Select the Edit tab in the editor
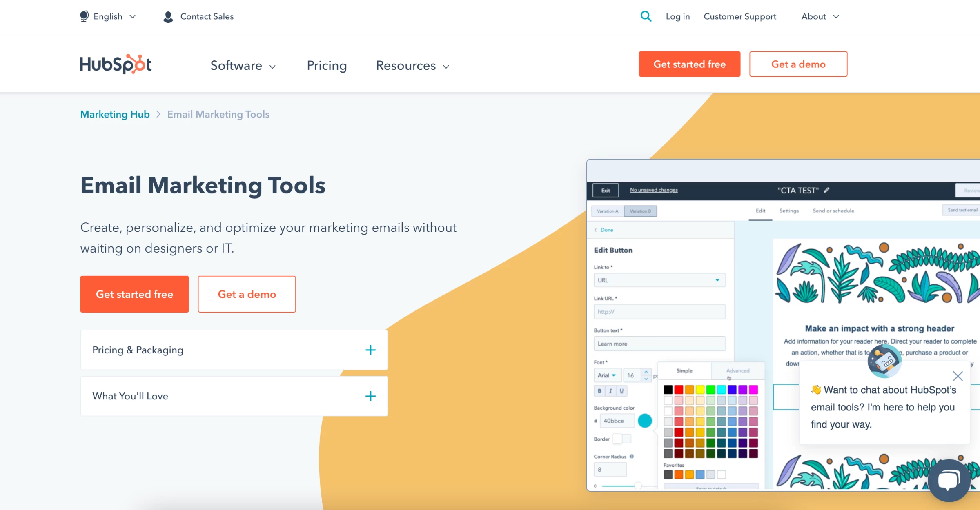This screenshot has height=510, width=980. [760, 211]
